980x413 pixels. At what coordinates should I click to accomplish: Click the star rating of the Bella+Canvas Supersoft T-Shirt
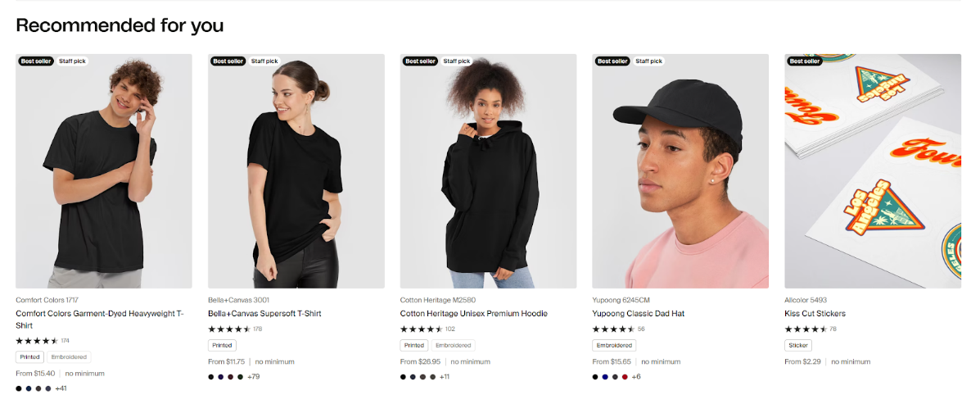tap(228, 329)
